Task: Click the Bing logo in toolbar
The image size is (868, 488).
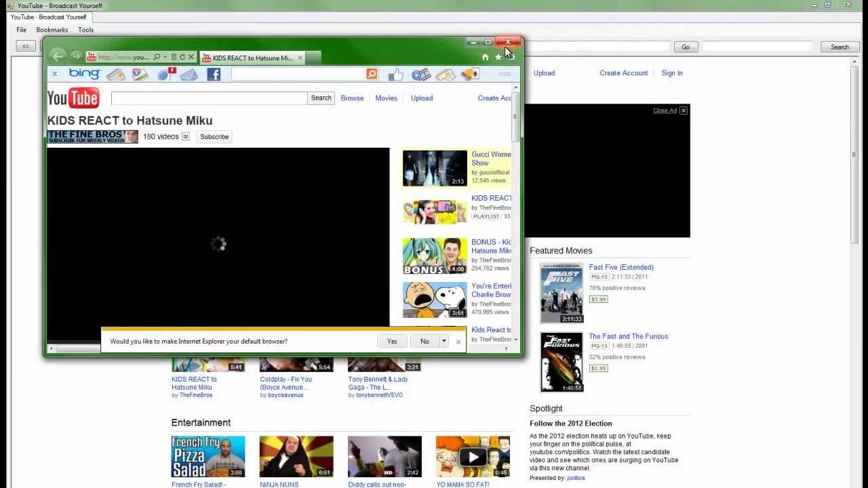Action: (84, 74)
